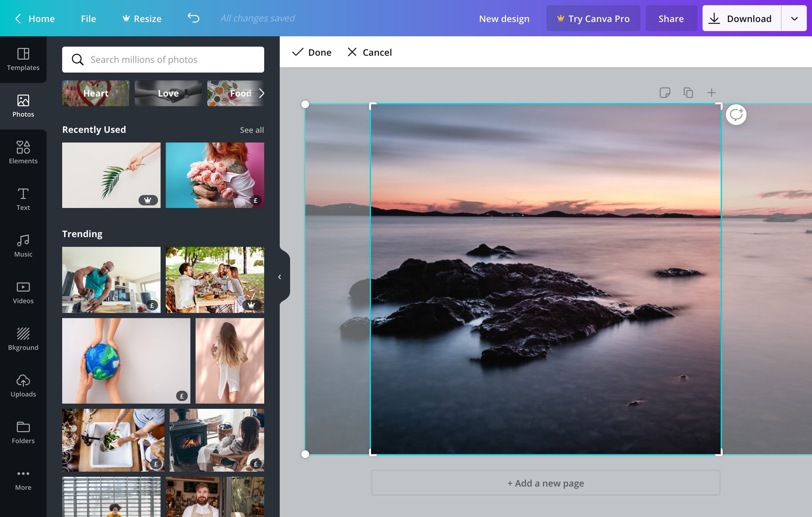Toggle the add page icon
812x517 pixels.
coord(711,92)
